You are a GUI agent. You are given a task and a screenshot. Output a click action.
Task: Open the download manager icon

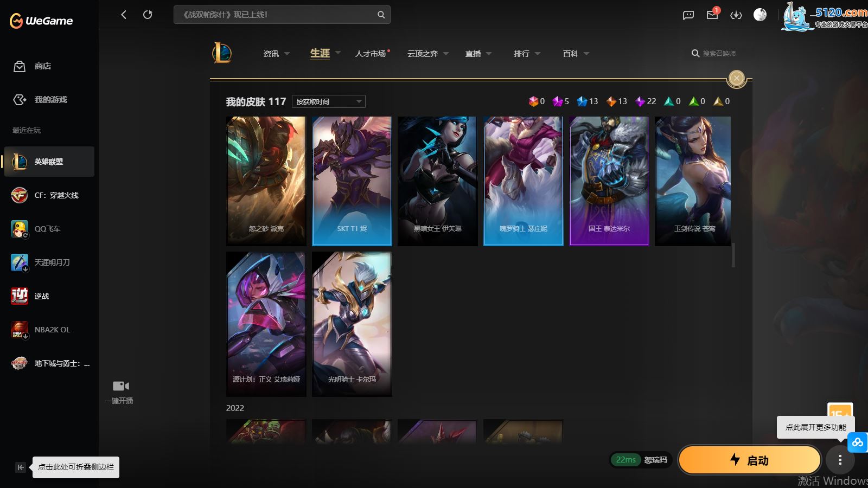click(x=736, y=15)
